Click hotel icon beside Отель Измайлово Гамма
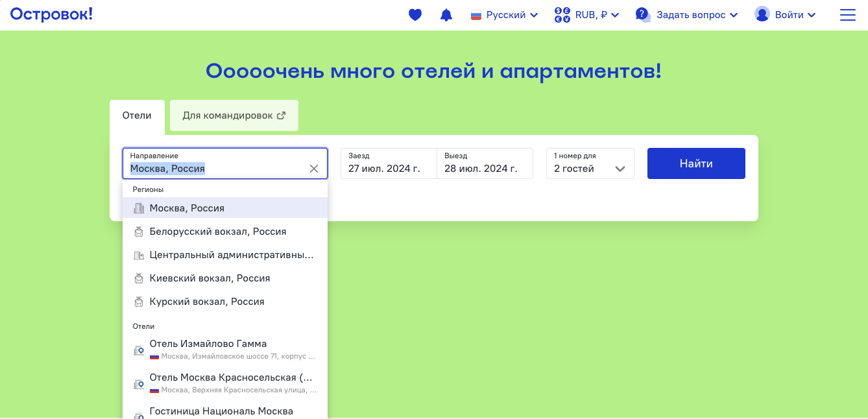 pyautogui.click(x=138, y=350)
